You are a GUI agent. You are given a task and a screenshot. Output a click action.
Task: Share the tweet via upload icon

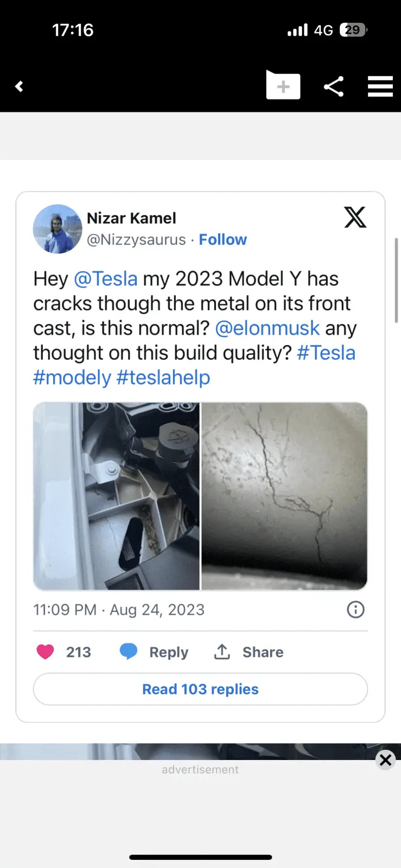click(x=249, y=652)
